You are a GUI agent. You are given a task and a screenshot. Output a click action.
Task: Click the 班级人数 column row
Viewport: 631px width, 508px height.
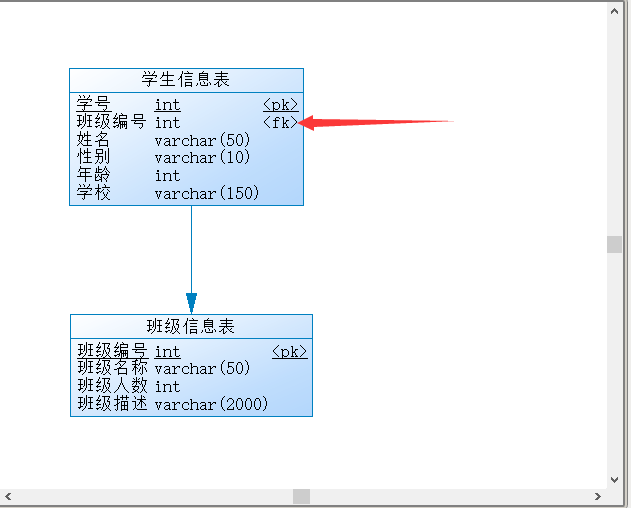[x=191, y=386]
